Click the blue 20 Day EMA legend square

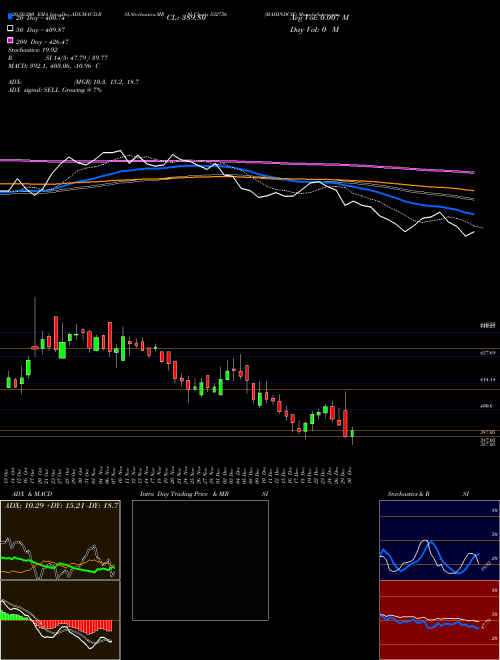pyautogui.click(x=11, y=17)
